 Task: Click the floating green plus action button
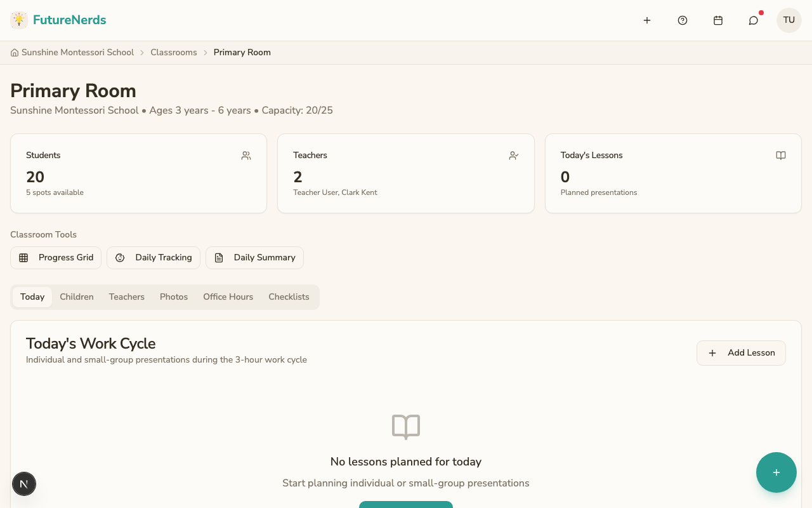tap(776, 472)
